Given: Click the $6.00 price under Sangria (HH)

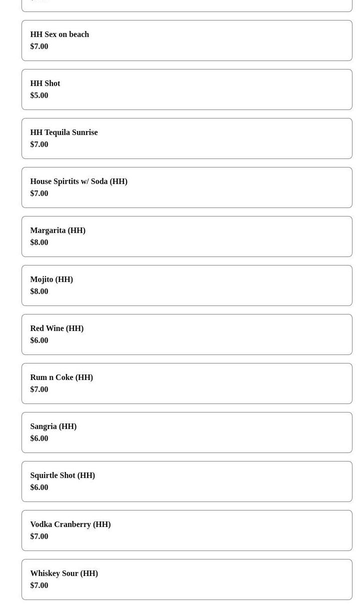Looking at the screenshot, I should pos(39,438).
